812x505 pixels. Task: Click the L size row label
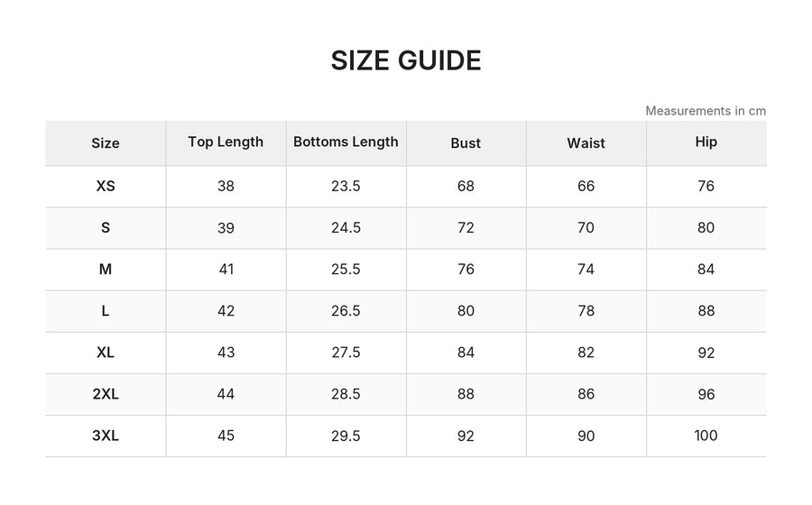tap(106, 310)
